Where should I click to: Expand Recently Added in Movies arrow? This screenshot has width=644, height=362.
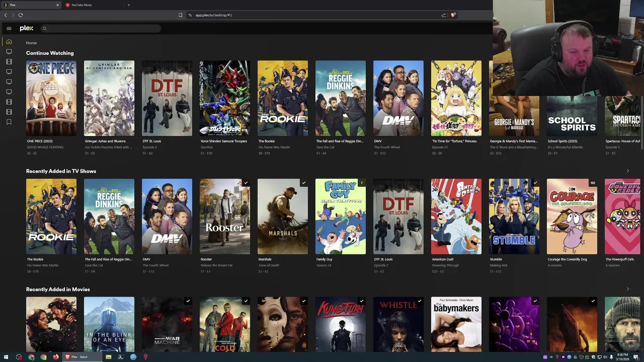click(627, 289)
